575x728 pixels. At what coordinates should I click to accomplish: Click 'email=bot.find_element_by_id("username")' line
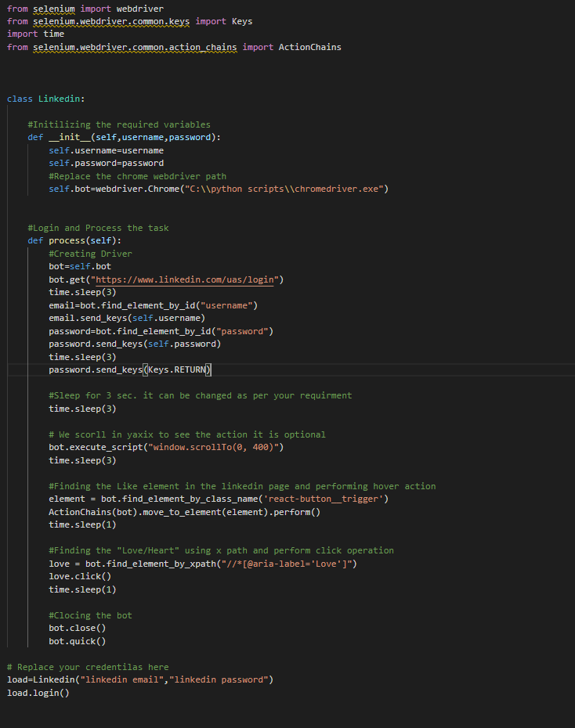point(153,305)
